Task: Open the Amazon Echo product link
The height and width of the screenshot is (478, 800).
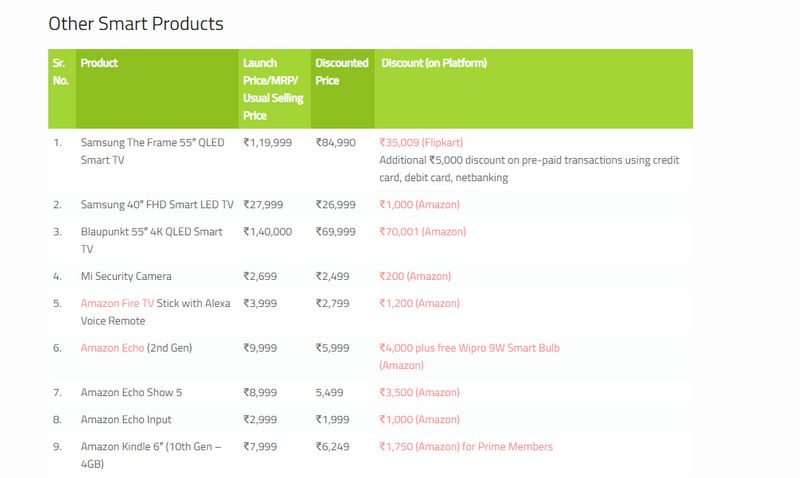Action: point(113,348)
